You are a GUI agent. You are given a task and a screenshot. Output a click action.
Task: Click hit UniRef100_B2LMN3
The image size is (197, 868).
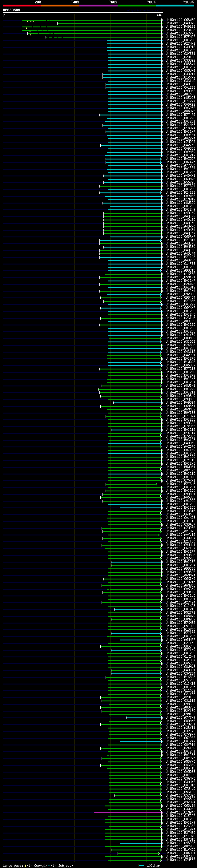(180, 125)
